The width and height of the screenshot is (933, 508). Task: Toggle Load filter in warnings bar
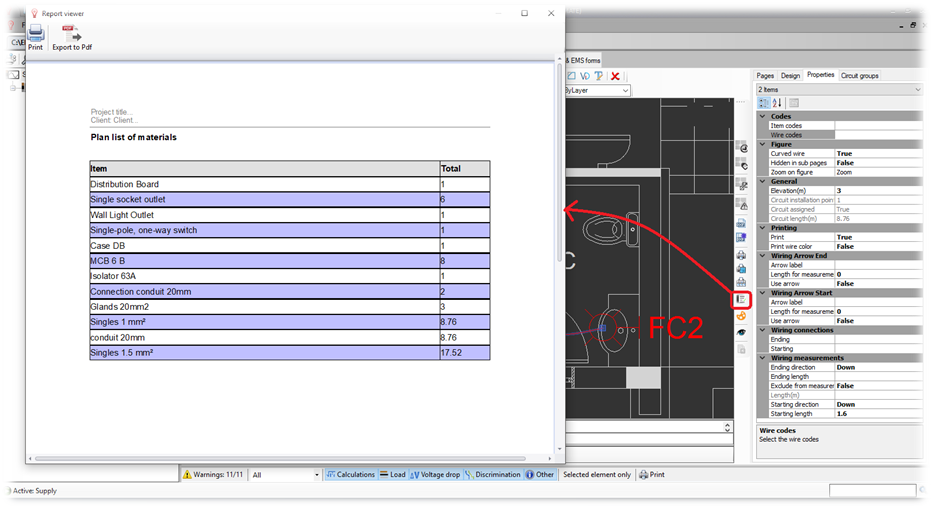click(x=393, y=475)
